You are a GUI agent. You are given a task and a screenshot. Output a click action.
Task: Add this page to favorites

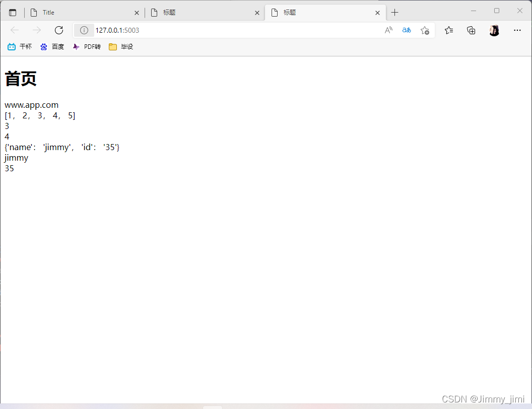(x=425, y=31)
